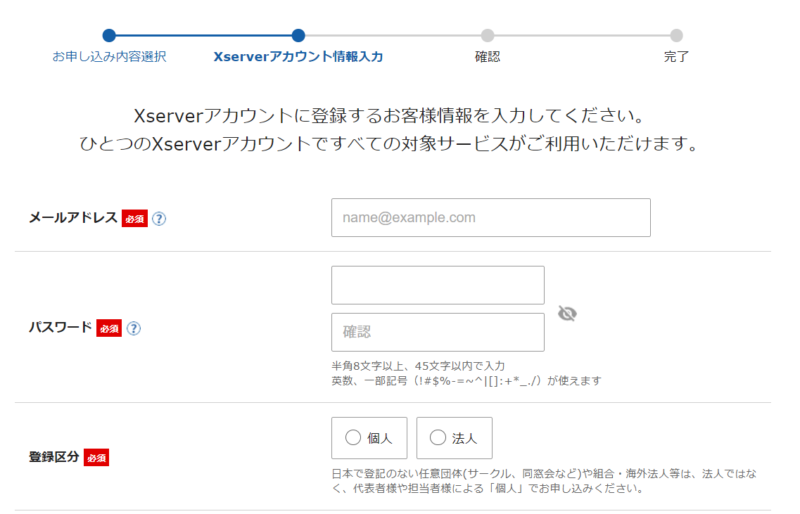Viewport: 800px width, 514px height.
Task: Select the 確認 step label in progress bar
Action: click(488, 57)
